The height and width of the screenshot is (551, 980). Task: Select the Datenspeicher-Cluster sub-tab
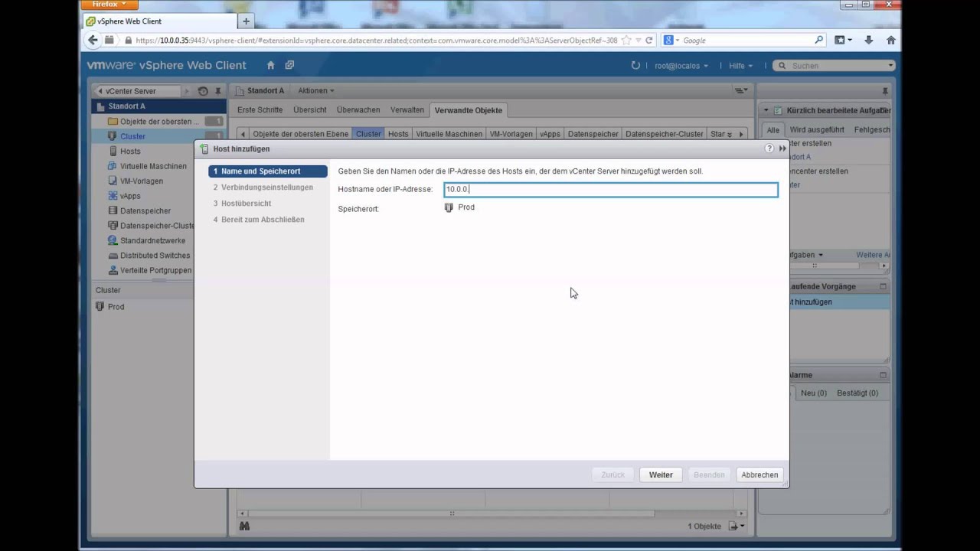[664, 134]
